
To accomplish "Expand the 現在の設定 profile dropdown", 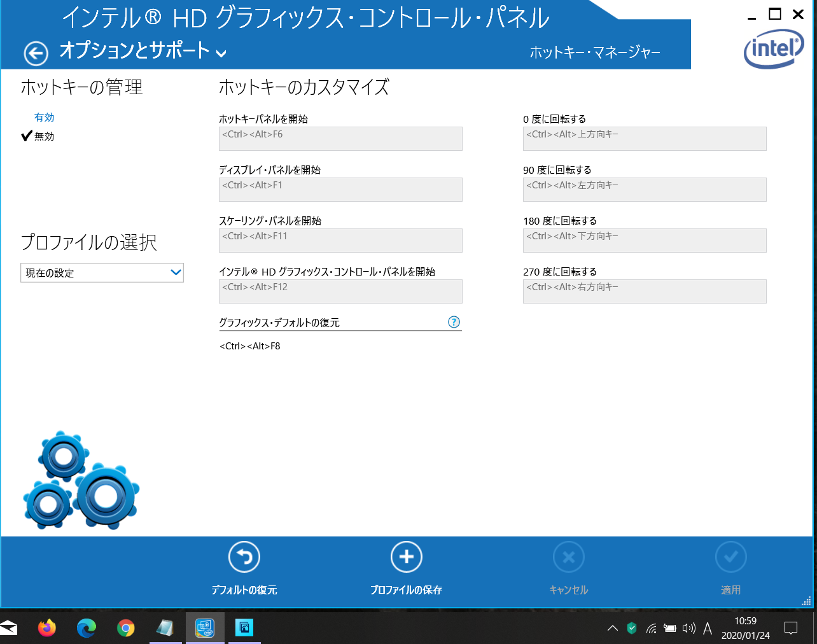I will 102,272.
